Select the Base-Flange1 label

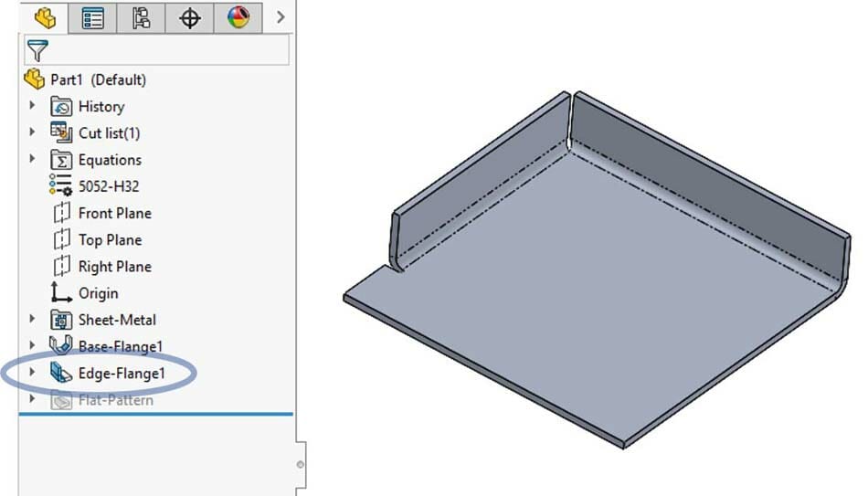121,346
